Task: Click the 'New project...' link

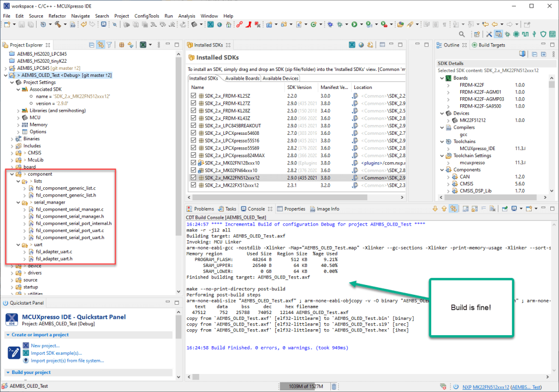Action: point(45,346)
